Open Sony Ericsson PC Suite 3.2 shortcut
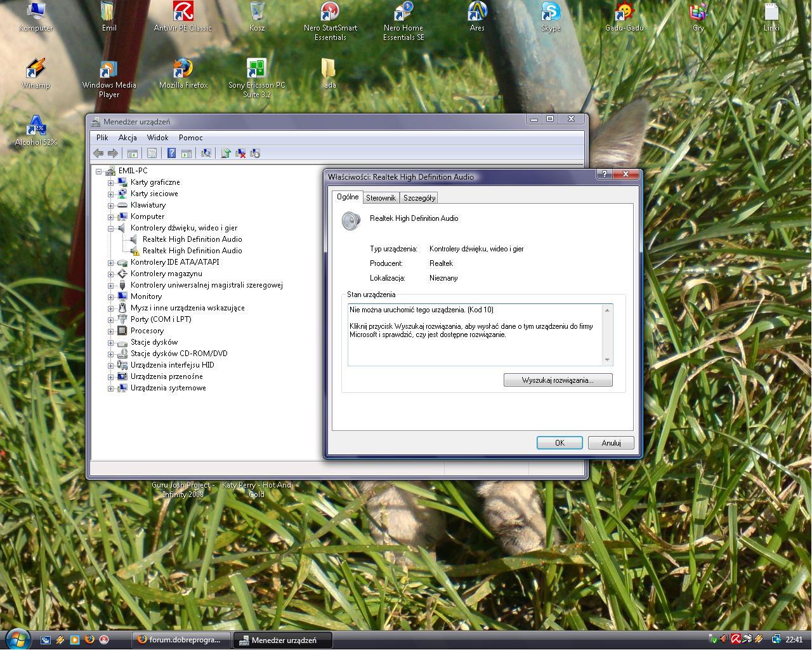Viewport: 812px width, 650px height. click(x=256, y=79)
